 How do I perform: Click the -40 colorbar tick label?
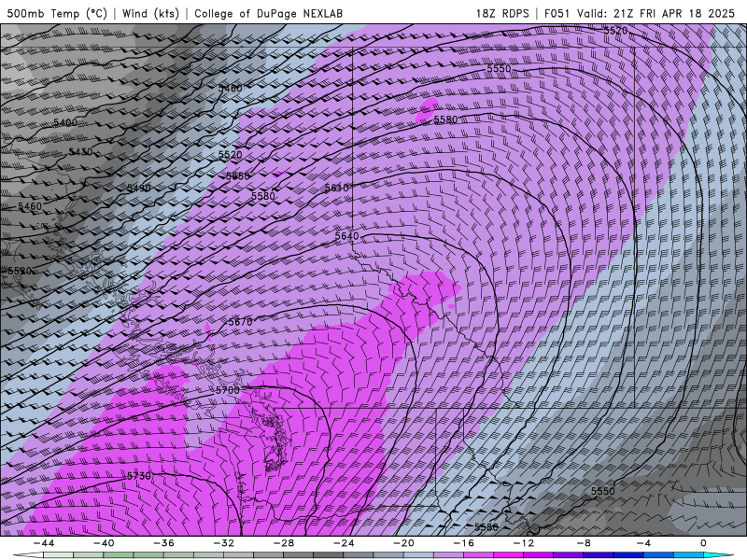104,543
